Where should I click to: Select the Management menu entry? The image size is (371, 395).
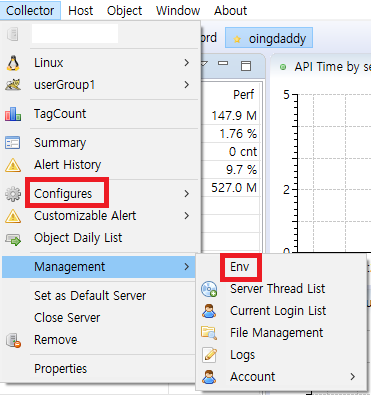click(x=99, y=267)
